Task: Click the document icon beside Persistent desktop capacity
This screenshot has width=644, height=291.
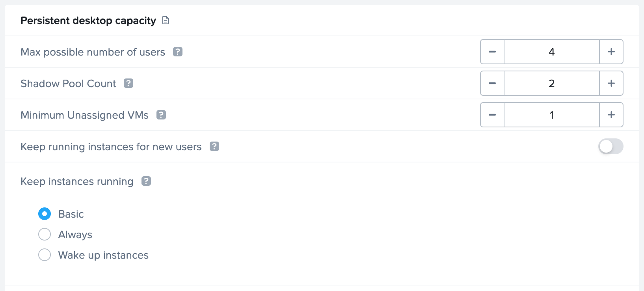Action: pos(166,21)
